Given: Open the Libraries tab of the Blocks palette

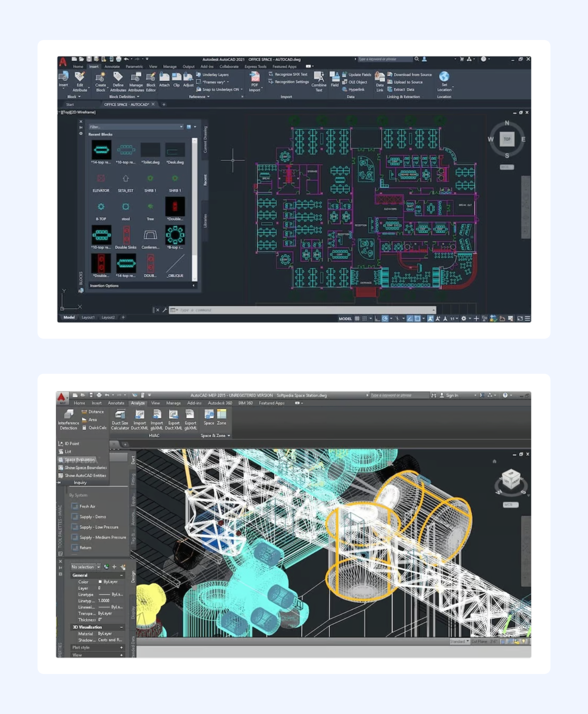Looking at the screenshot, I should pos(205,220).
